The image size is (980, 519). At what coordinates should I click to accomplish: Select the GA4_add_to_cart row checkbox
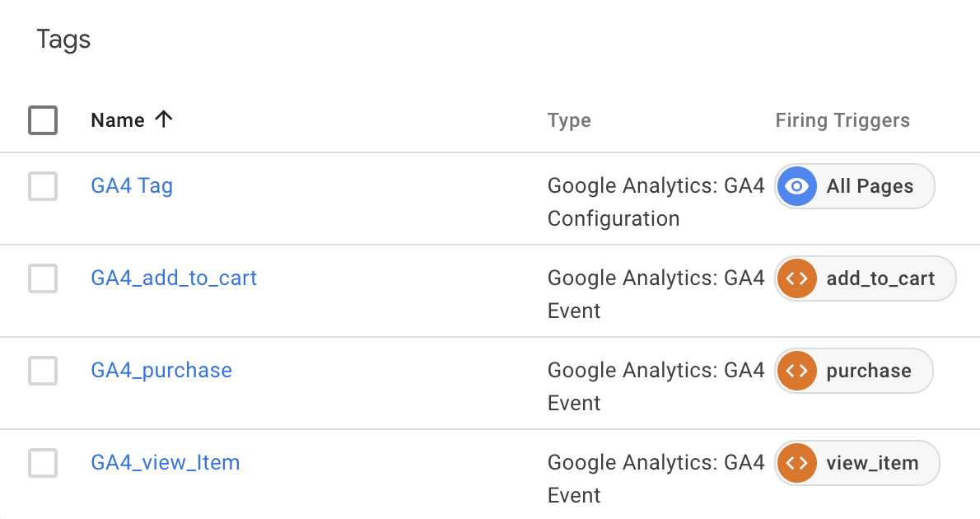click(43, 278)
